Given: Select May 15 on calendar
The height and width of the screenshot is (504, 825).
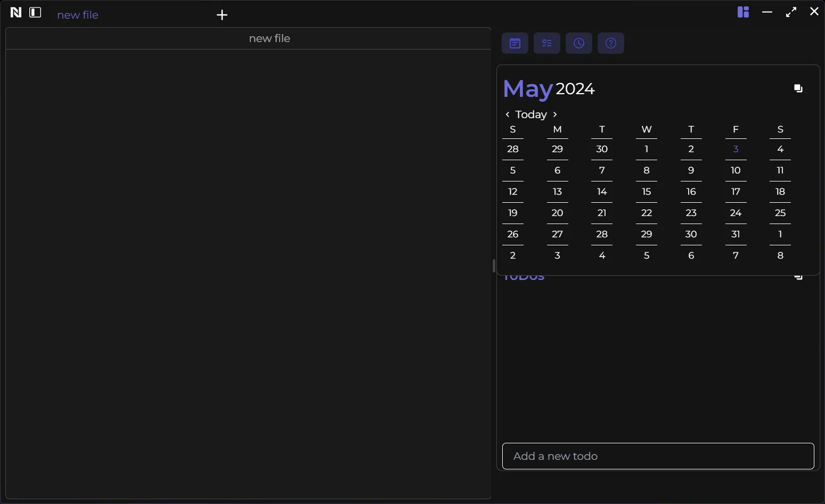Looking at the screenshot, I should pos(647,192).
